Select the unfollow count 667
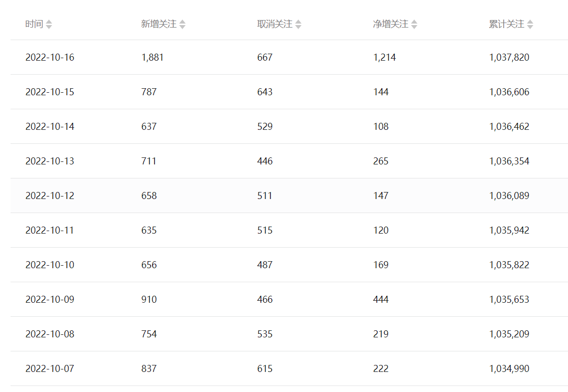 (x=265, y=58)
